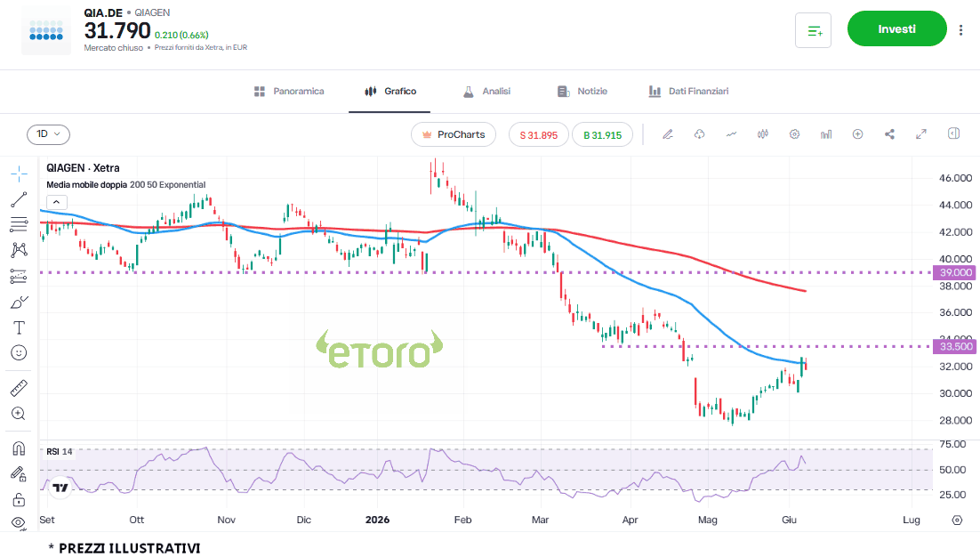Open the bar chart comparison icon
Image resolution: width=980 pixels, height=557 pixels.
click(x=826, y=133)
